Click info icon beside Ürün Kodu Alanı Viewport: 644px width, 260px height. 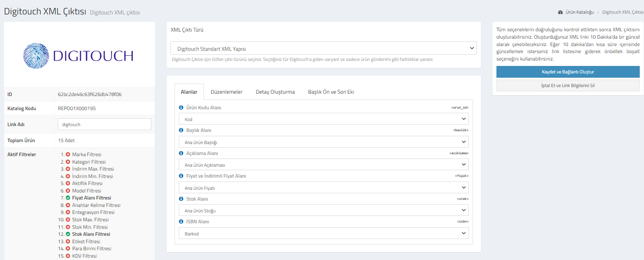tap(181, 108)
